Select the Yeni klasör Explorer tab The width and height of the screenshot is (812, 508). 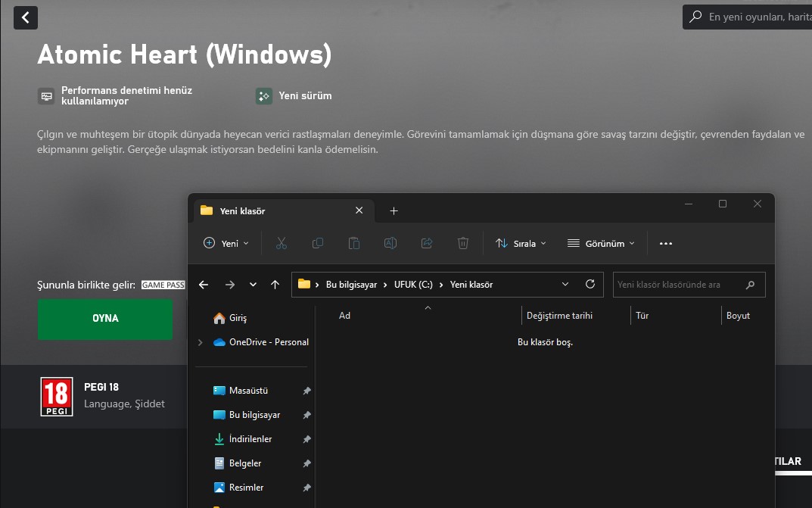[x=284, y=210]
